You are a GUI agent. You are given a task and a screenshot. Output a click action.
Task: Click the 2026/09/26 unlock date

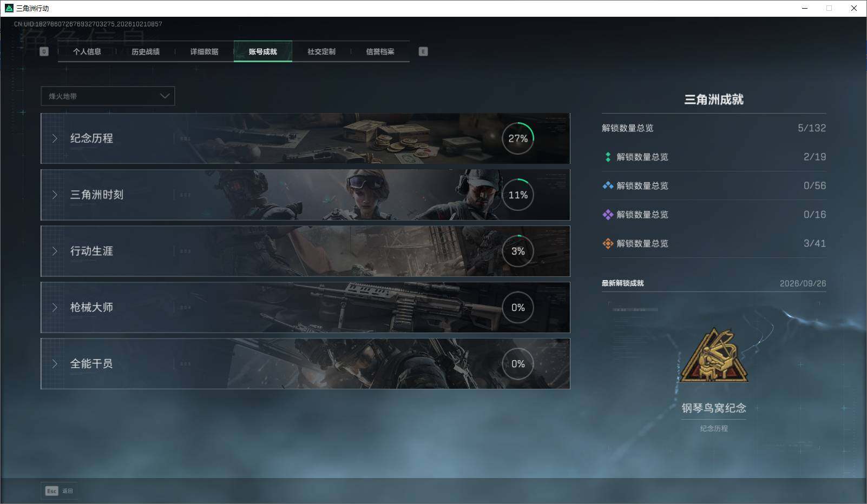click(x=803, y=283)
